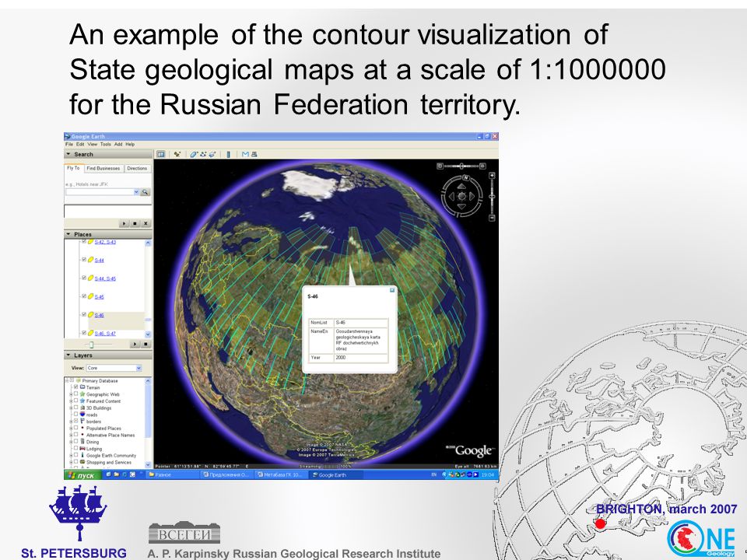Click the Places tour stop button

(146, 344)
